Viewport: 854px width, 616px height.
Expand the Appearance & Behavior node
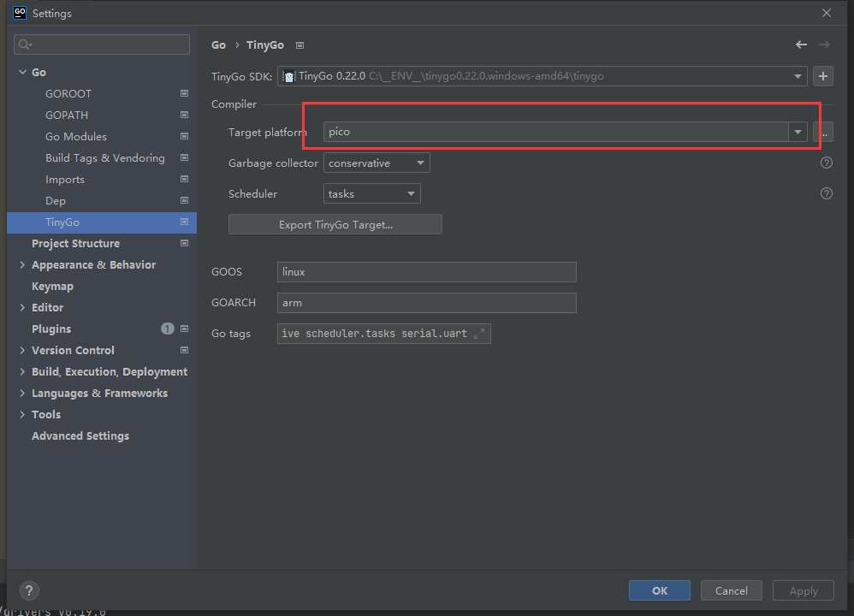click(22, 264)
